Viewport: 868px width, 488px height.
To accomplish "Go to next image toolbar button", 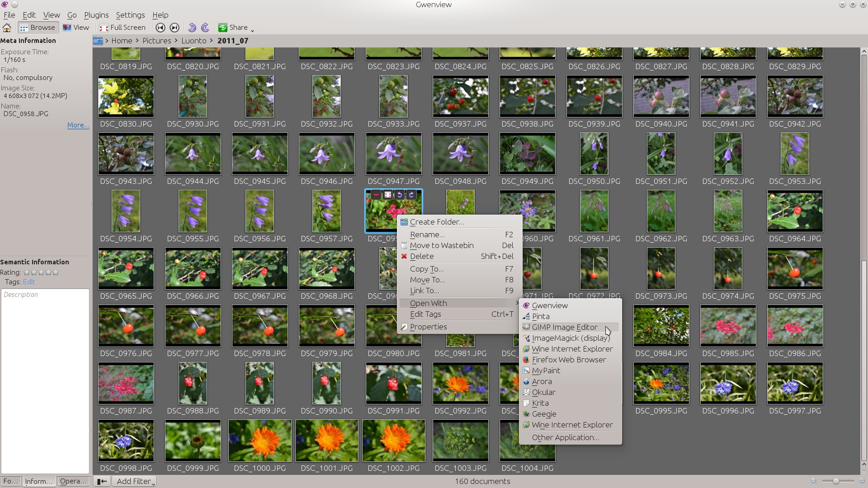I will tap(175, 28).
